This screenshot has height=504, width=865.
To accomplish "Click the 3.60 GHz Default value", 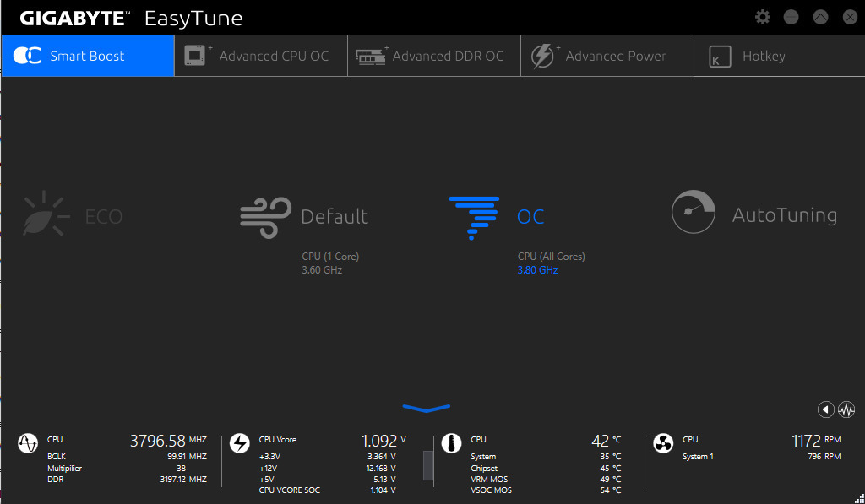I will 322,270.
